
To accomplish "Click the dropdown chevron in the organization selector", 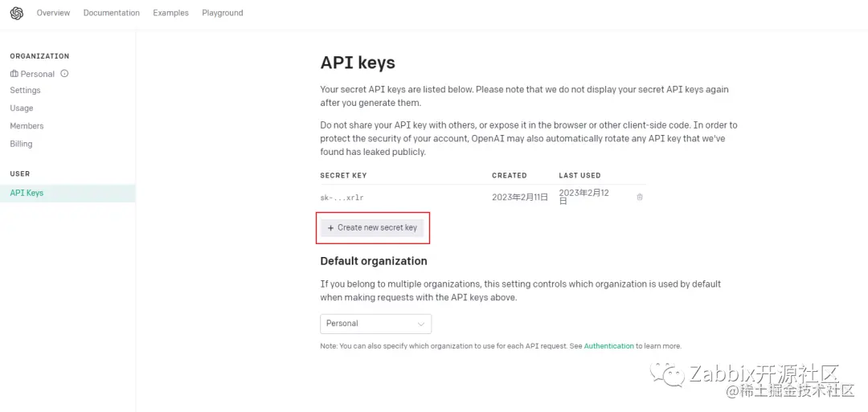I will point(421,324).
